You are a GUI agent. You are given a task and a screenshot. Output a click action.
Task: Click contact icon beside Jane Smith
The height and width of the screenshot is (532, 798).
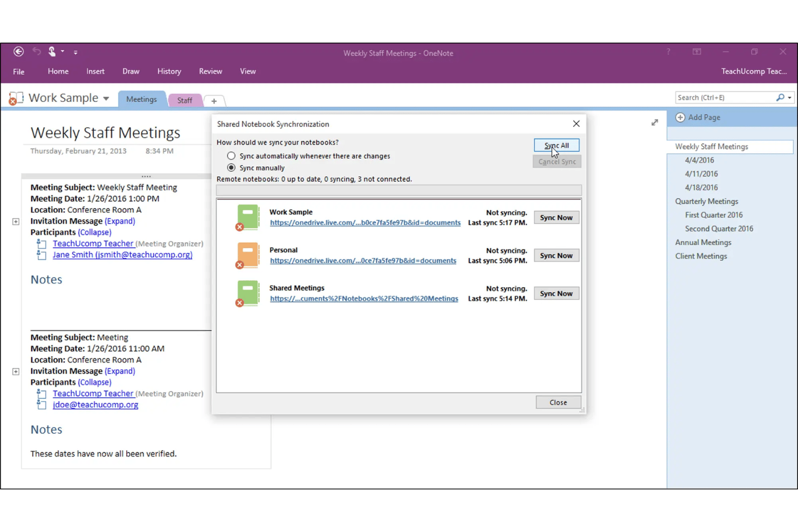[42, 255]
